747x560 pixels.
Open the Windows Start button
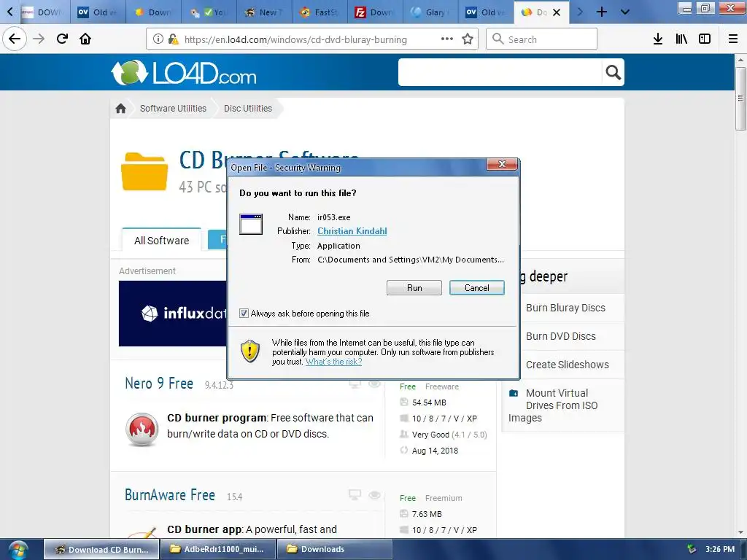pyautogui.click(x=18, y=550)
